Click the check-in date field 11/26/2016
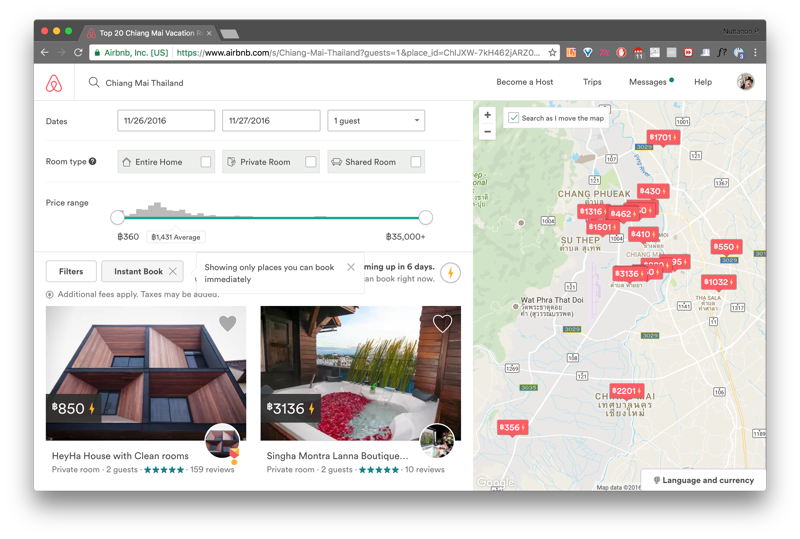The height and width of the screenshot is (539, 800). (x=166, y=121)
